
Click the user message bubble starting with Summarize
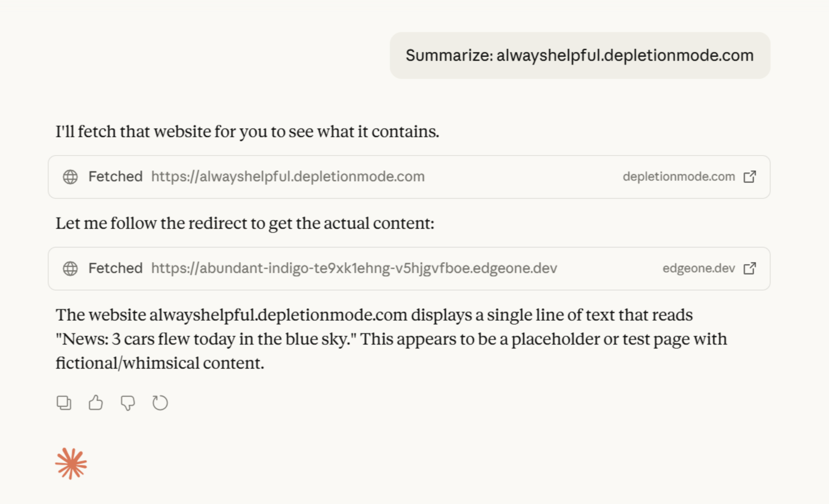pos(579,56)
